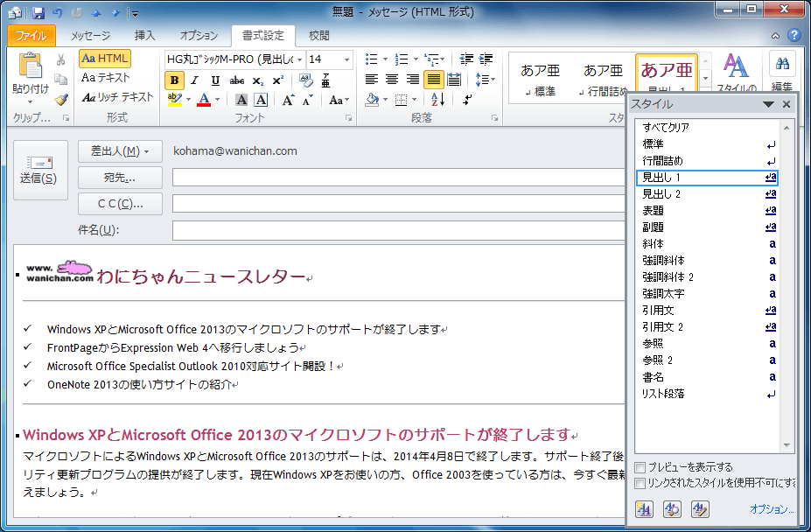
Task: Show paragraph marks with show/hide icon
Action: (466, 100)
